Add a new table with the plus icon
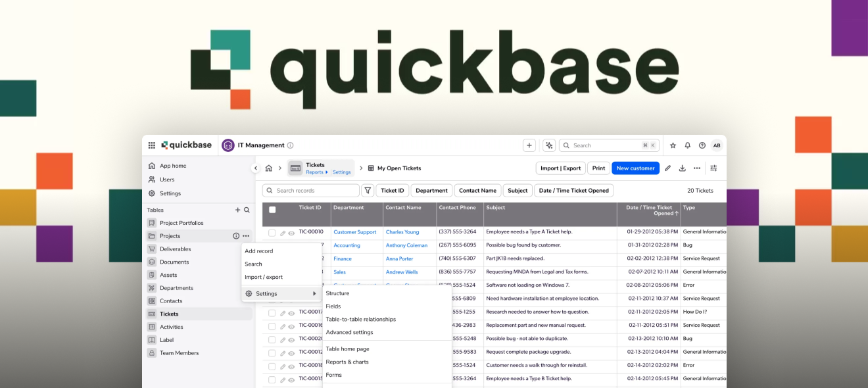Viewport: 868px width, 388px height. (x=238, y=210)
